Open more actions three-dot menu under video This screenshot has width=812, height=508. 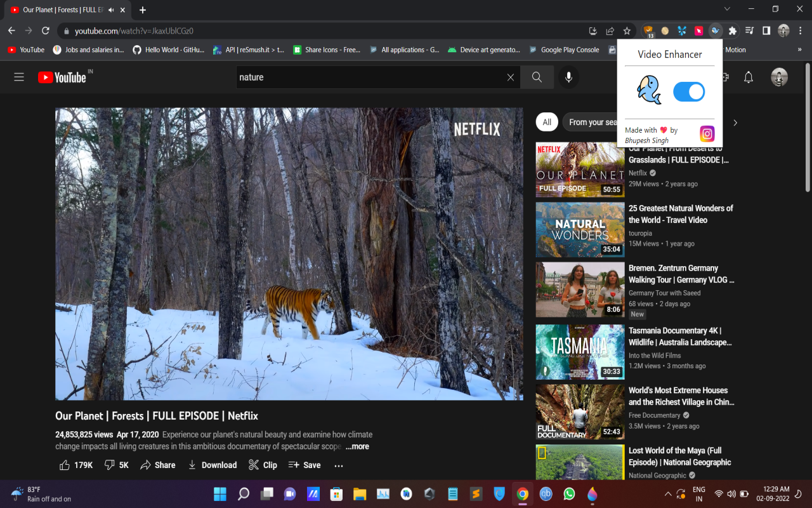[339, 465]
